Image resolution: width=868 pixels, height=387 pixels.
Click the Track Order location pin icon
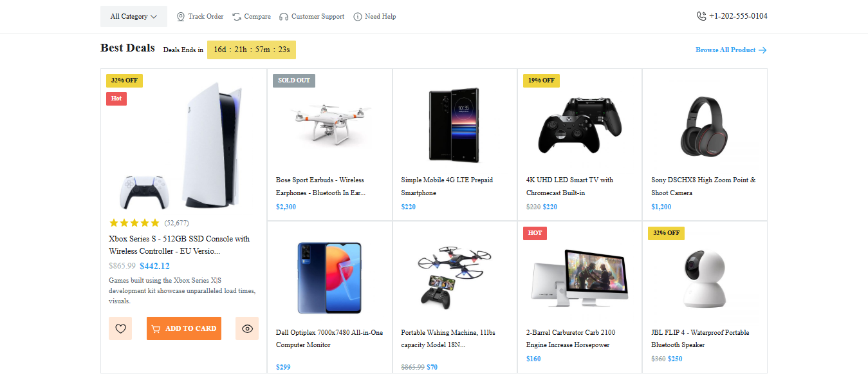[x=181, y=17]
